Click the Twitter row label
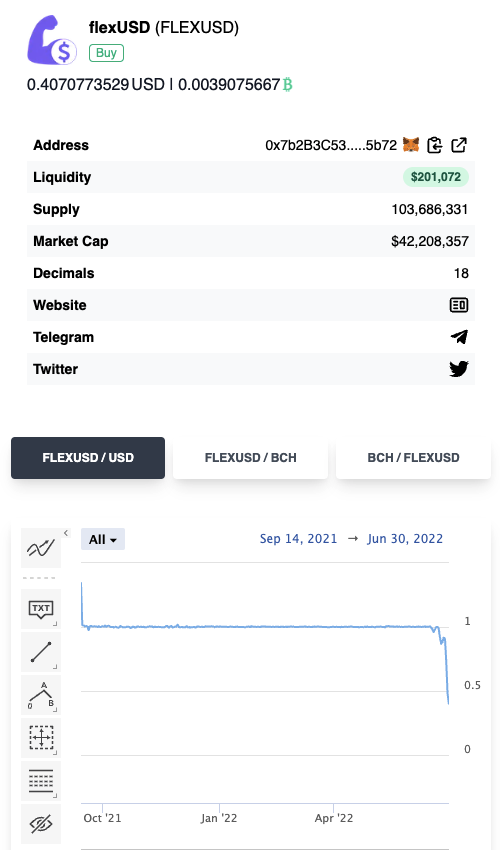This screenshot has width=500, height=850. coord(55,369)
